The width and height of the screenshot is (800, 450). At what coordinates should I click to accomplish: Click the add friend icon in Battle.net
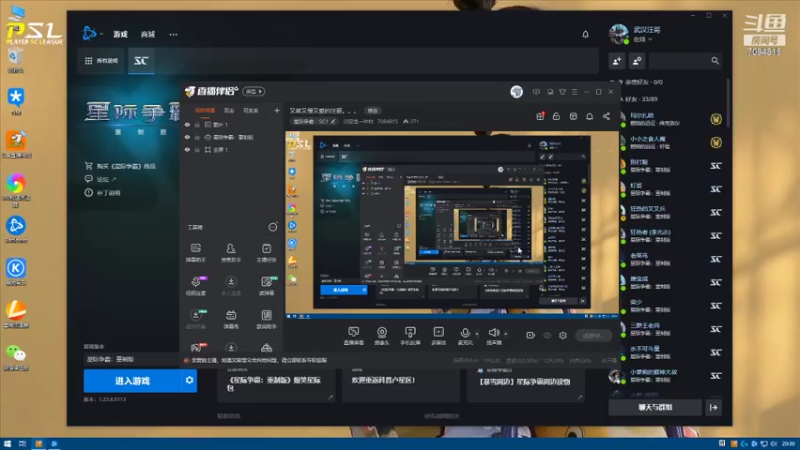pyautogui.click(x=617, y=61)
